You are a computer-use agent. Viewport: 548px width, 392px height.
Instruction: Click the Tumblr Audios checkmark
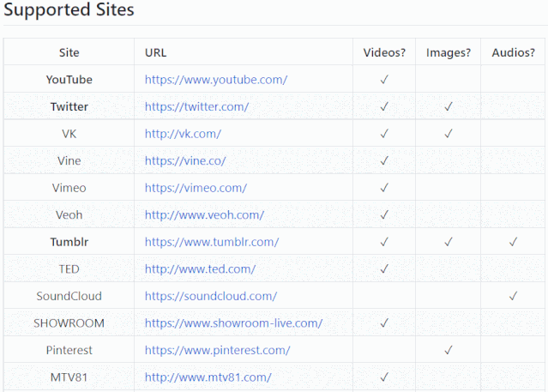[x=513, y=242]
